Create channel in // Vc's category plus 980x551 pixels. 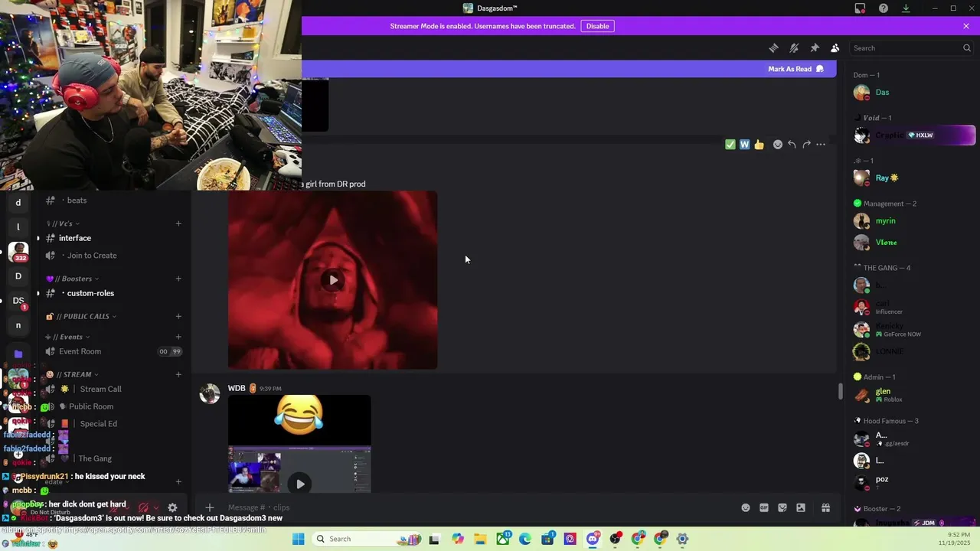178,223
